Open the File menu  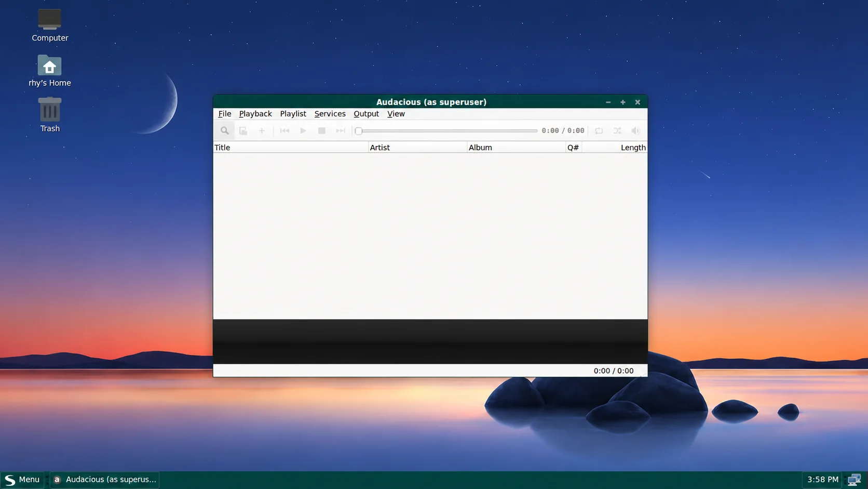225,114
